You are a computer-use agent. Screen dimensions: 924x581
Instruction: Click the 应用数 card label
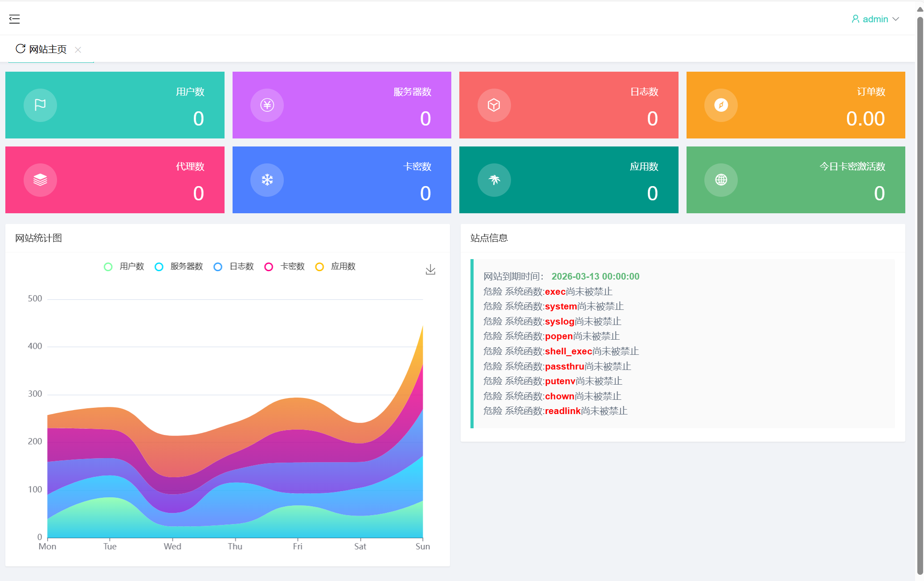pos(644,167)
